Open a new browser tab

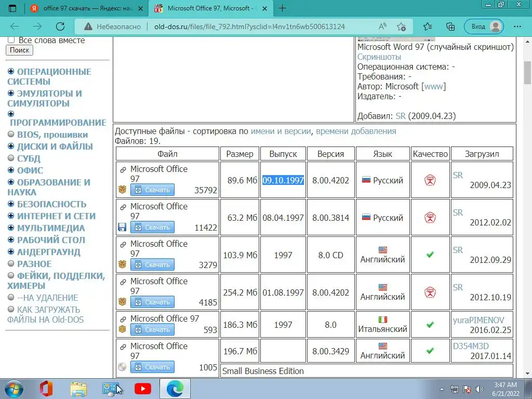click(x=282, y=8)
